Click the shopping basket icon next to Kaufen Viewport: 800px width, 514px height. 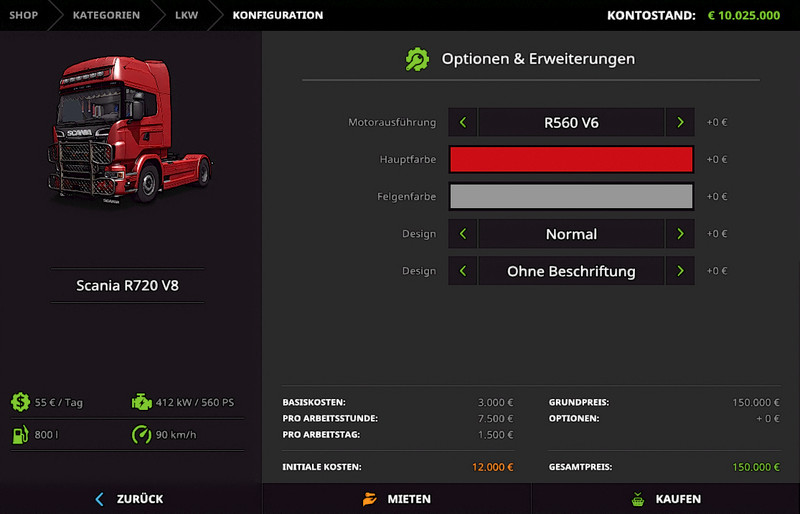pyautogui.click(x=636, y=499)
